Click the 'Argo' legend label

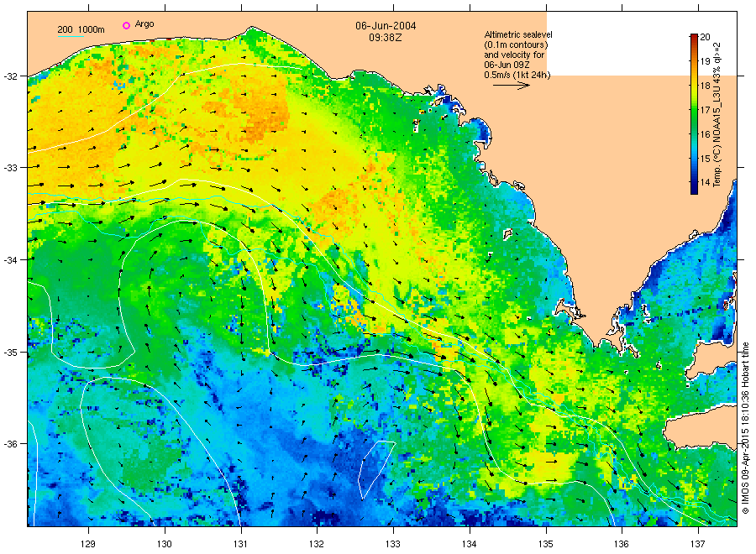144,24
